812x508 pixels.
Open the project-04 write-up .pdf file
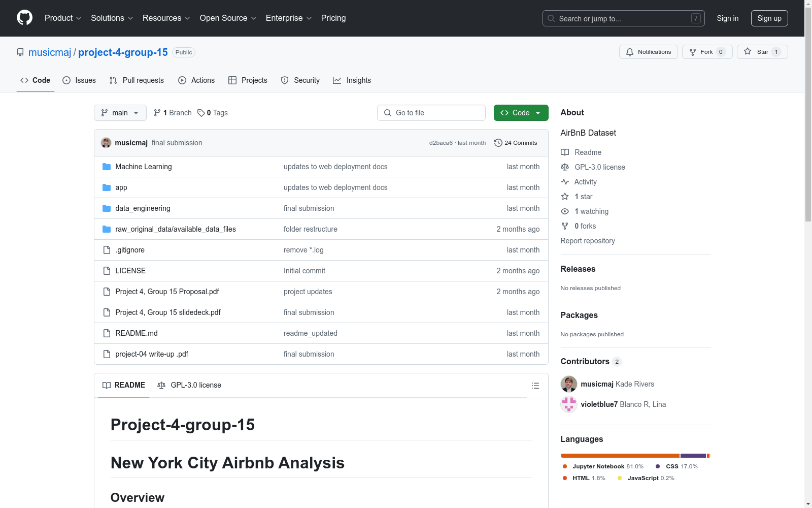pyautogui.click(x=152, y=354)
